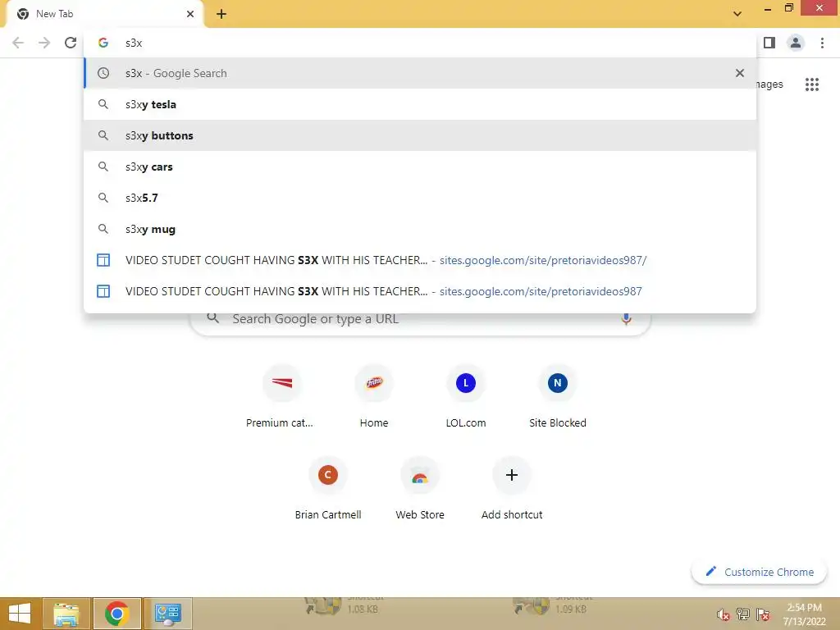
Task: Start voice search with microphone icon
Action: pos(626,319)
